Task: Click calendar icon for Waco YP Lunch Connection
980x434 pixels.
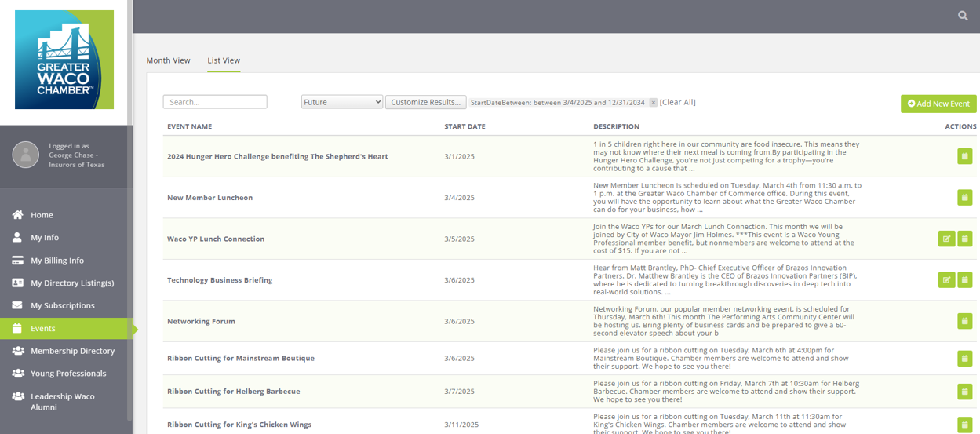Action: (965, 239)
